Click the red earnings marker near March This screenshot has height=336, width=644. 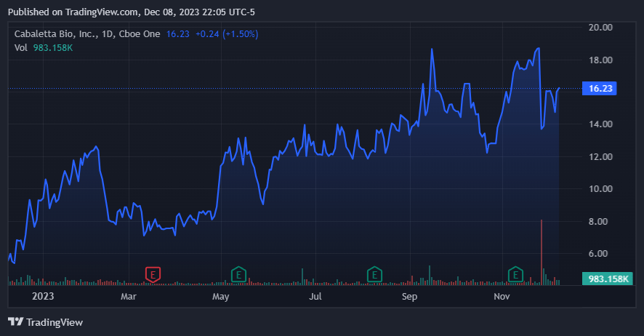(153, 274)
